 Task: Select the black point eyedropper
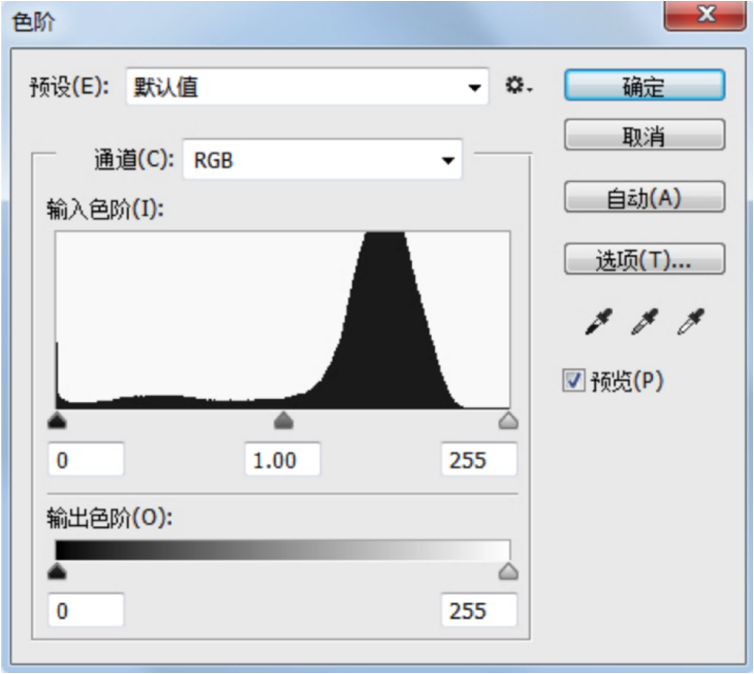pos(597,322)
